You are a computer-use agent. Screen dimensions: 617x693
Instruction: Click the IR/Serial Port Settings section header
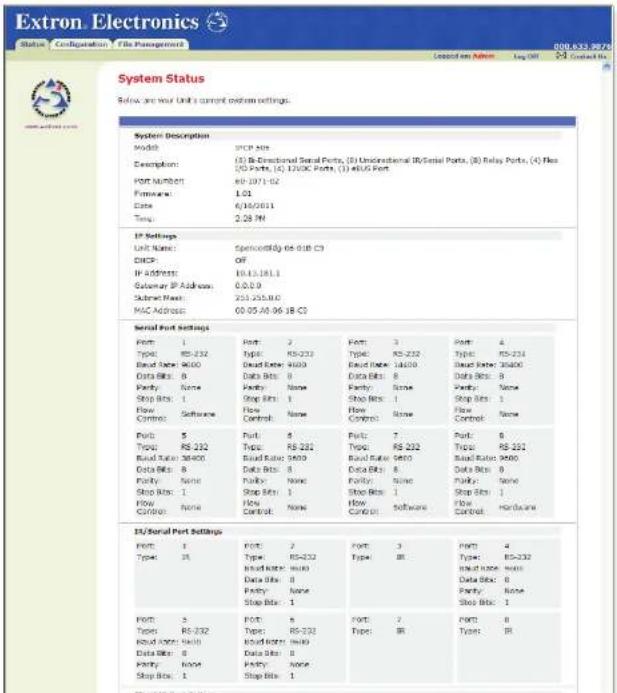[x=178, y=531]
